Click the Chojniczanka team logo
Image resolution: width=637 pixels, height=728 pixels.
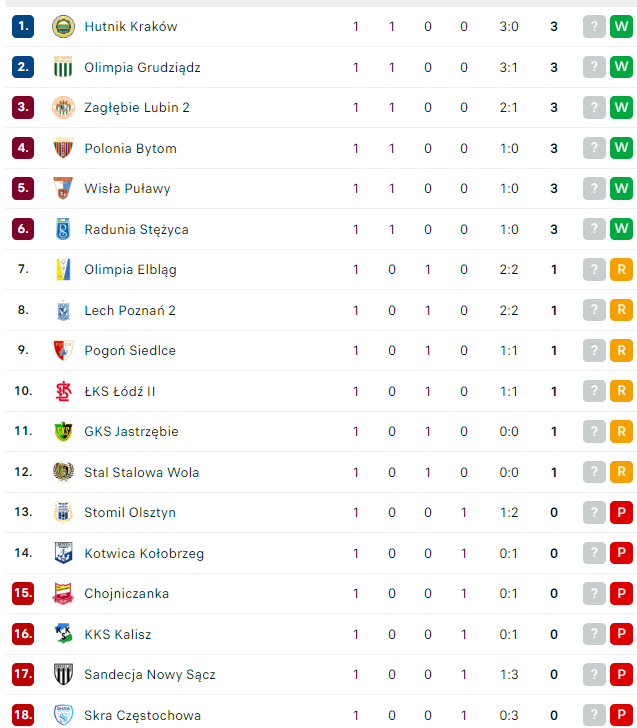(x=63, y=593)
